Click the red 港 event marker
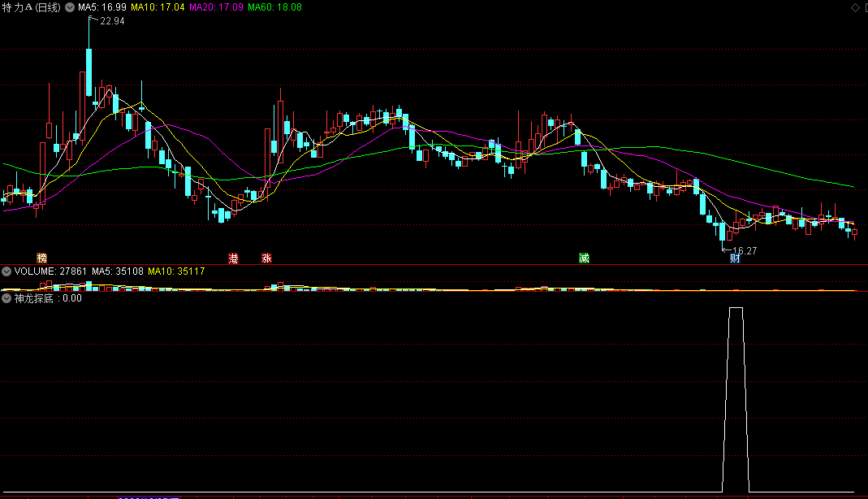 click(x=234, y=258)
